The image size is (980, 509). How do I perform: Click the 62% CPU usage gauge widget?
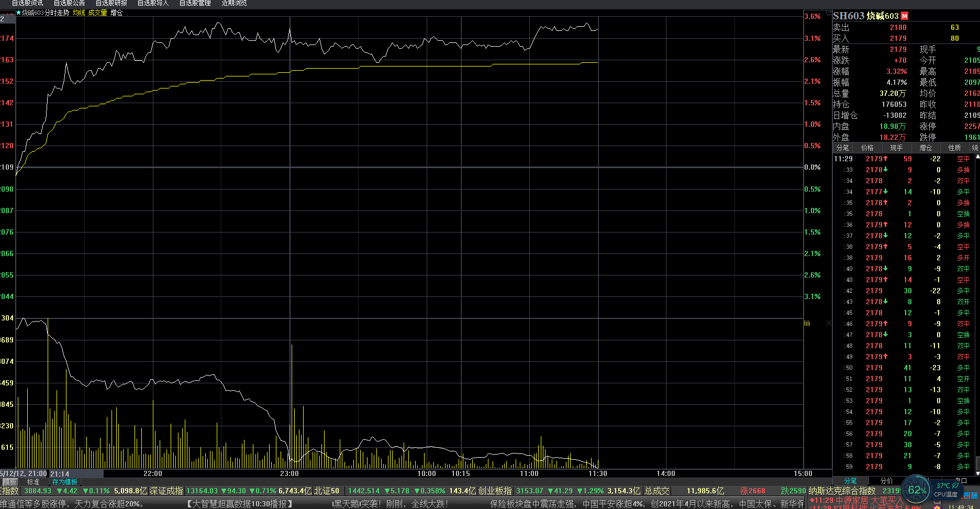tap(917, 490)
